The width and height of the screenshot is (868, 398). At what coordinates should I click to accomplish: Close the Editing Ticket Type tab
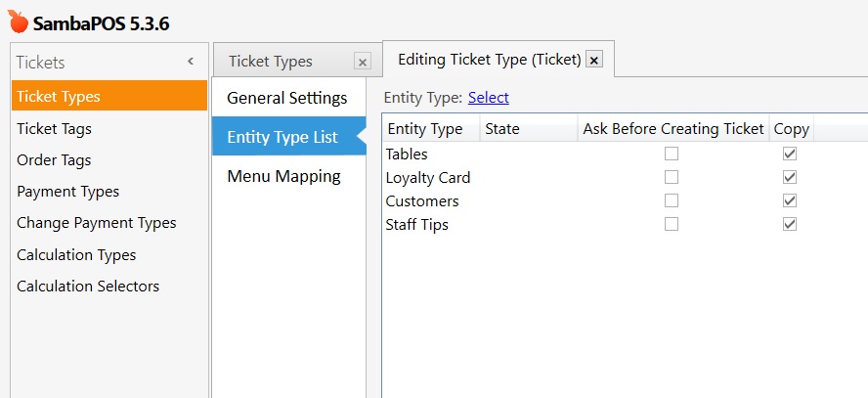point(594,60)
